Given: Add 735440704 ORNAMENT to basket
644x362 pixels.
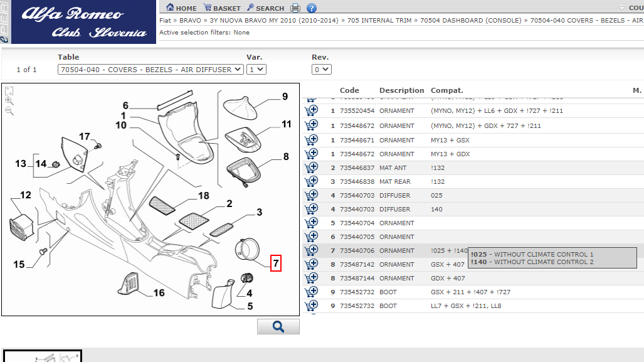Looking at the screenshot, I should click(x=311, y=222).
